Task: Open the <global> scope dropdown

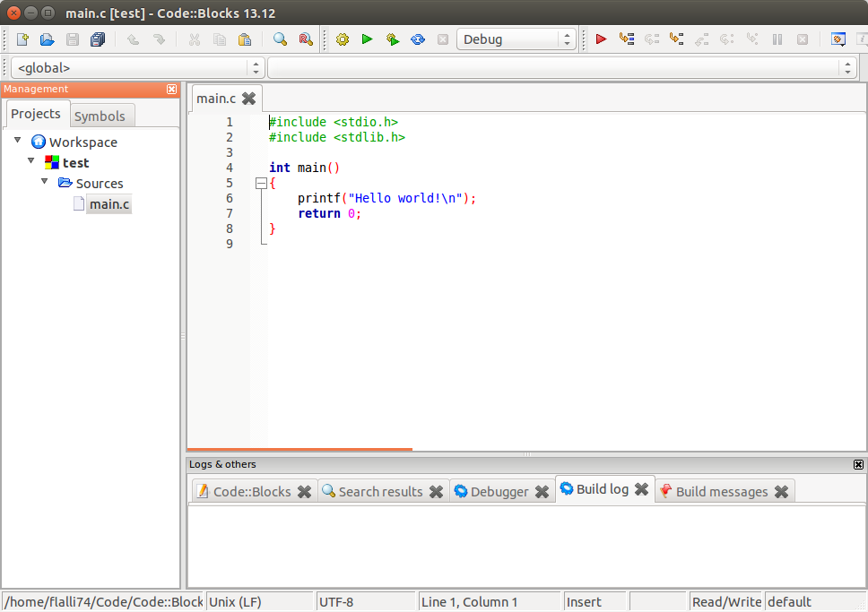Action: point(137,68)
